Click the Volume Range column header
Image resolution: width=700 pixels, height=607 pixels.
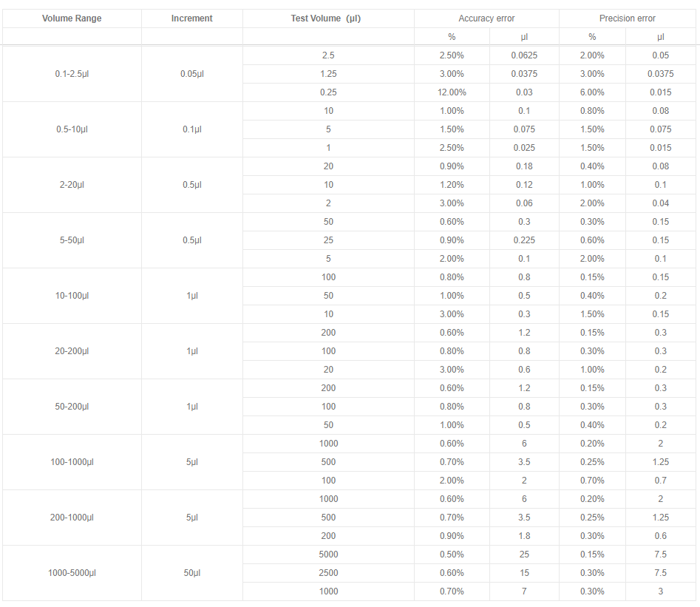72,18
